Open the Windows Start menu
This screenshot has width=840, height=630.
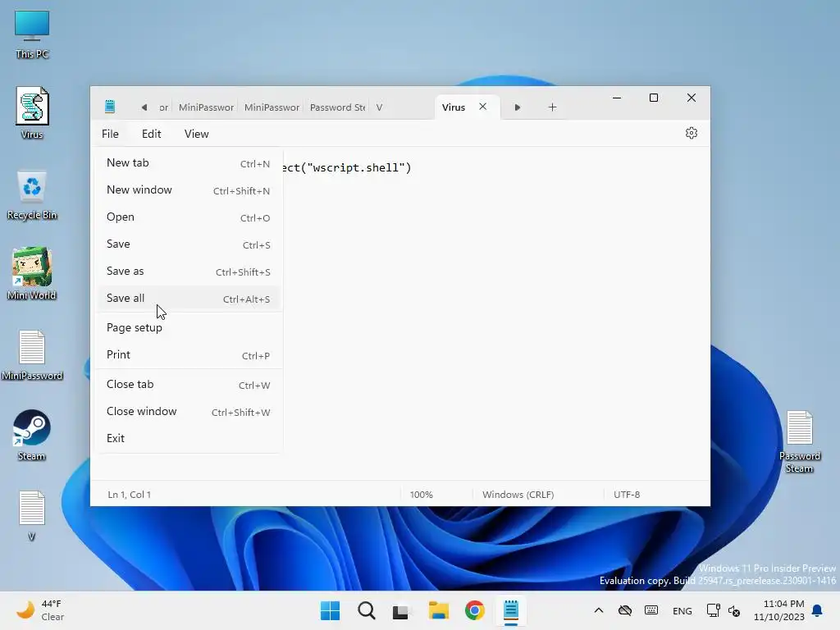[x=330, y=610]
